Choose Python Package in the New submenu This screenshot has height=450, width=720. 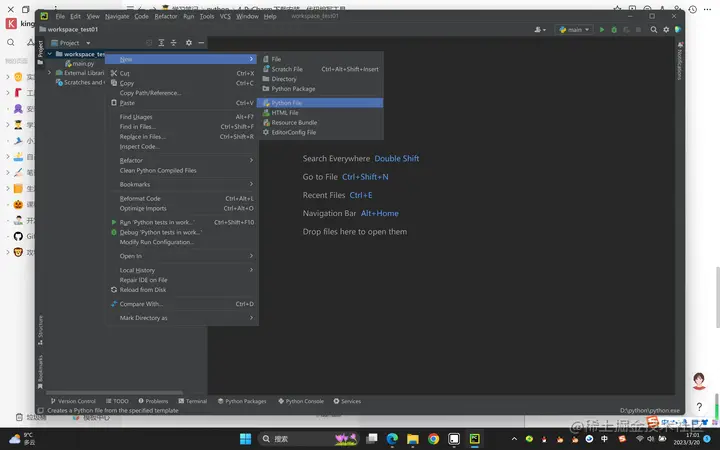[320, 89]
